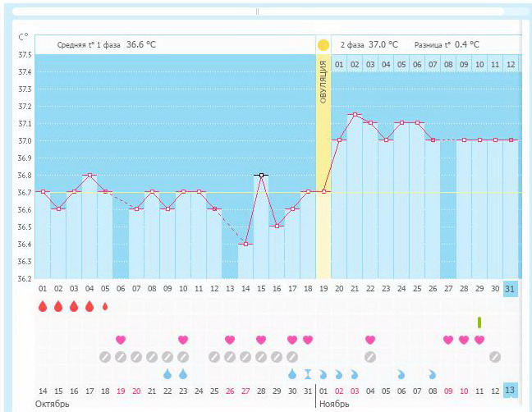Click the resize handle at the top center
This screenshot has height=412, width=532.
pyautogui.click(x=258, y=11)
